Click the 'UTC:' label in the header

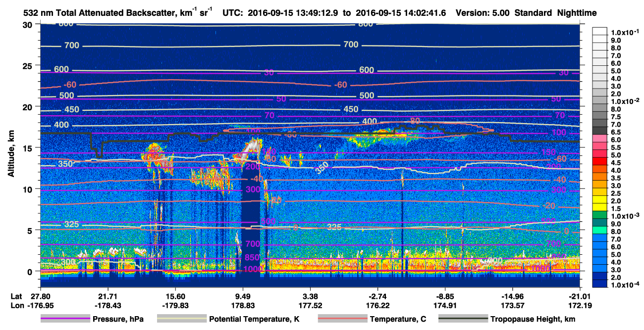(232, 13)
